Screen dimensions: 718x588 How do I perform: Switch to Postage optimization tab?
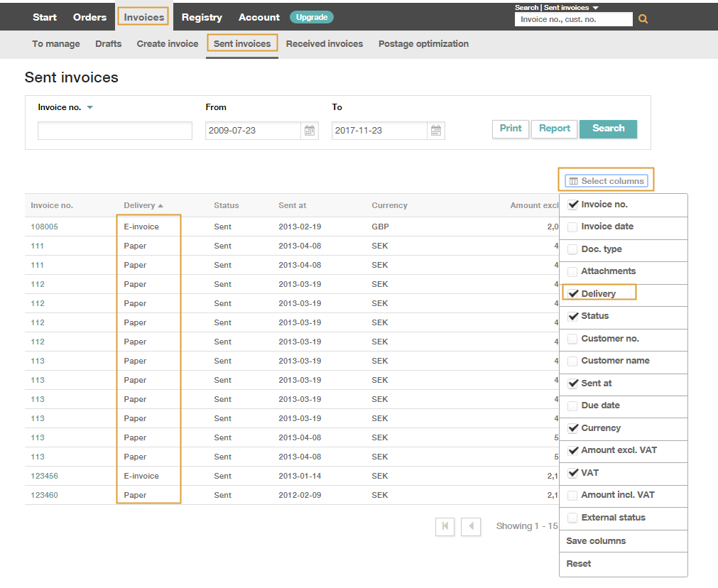[x=423, y=44]
